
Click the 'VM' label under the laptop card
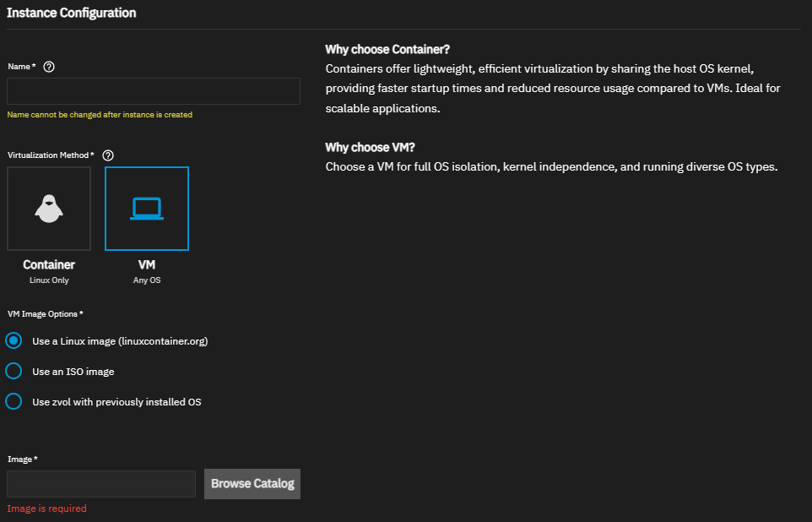click(x=147, y=265)
